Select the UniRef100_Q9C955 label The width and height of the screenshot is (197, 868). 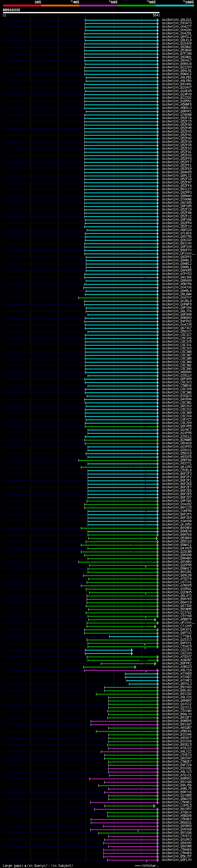tap(176, 426)
